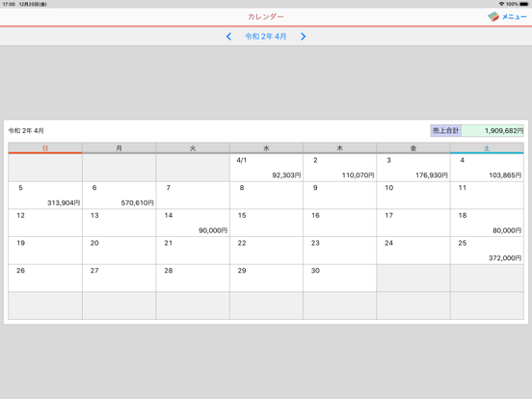
Task: Open day 22 in the calendar
Action: click(x=266, y=251)
